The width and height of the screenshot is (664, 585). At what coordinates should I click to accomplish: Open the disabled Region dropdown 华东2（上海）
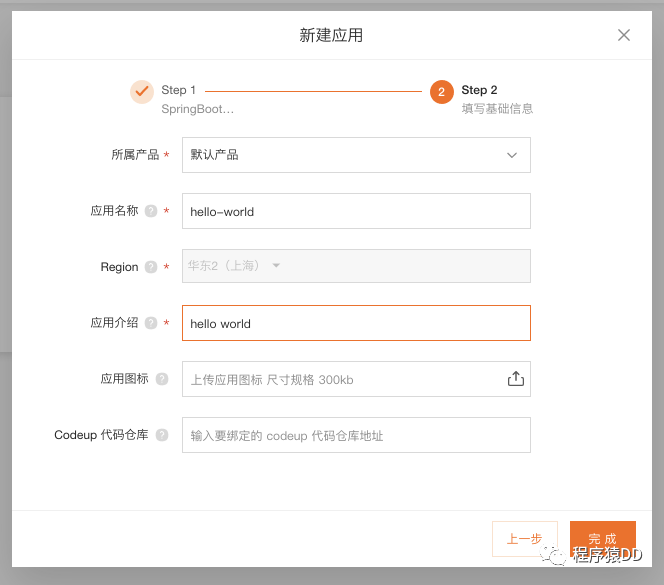click(x=356, y=266)
